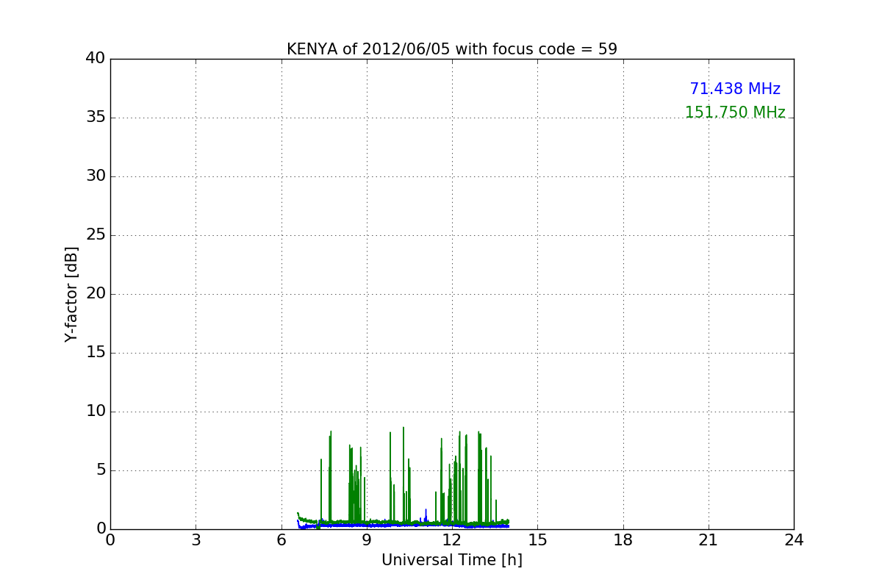The image size is (882, 588).
Task: Click the x-axis tick label '15'
Action: point(537,540)
